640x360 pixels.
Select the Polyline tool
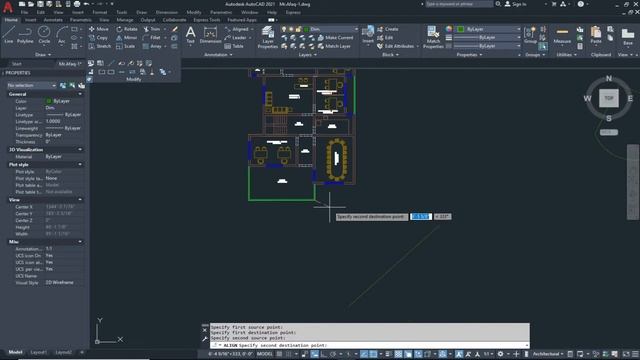(x=25, y=35)
